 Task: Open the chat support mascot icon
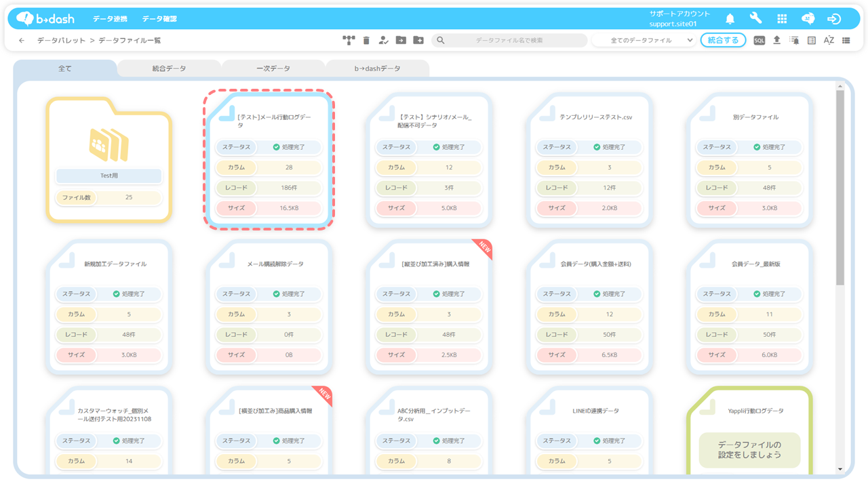point(808,19)
